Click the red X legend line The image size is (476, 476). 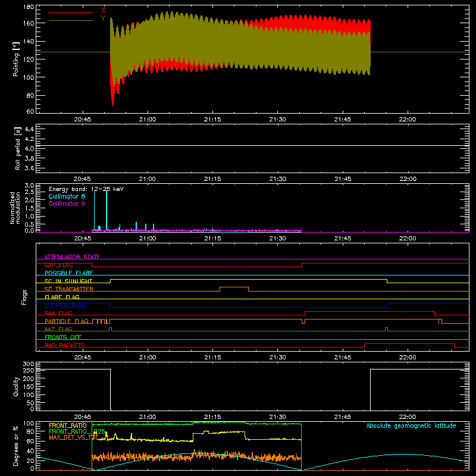[71, 12]
